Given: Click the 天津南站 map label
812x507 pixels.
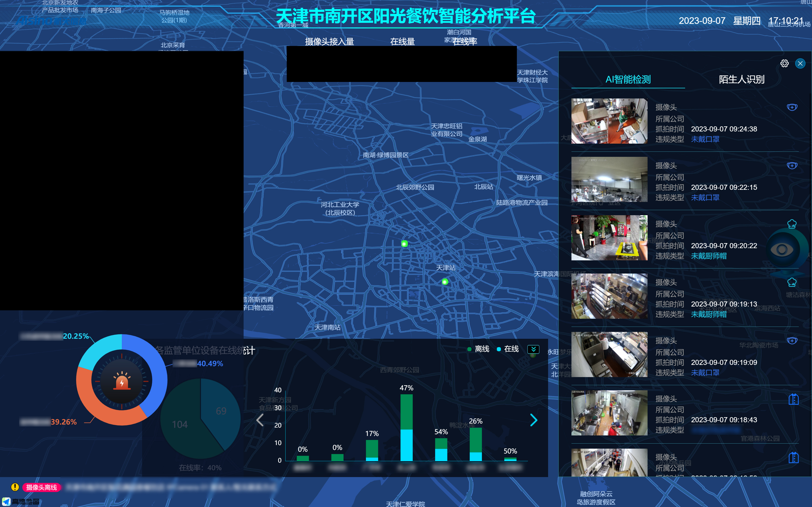Looking at the screenshot, I should 327,327.
